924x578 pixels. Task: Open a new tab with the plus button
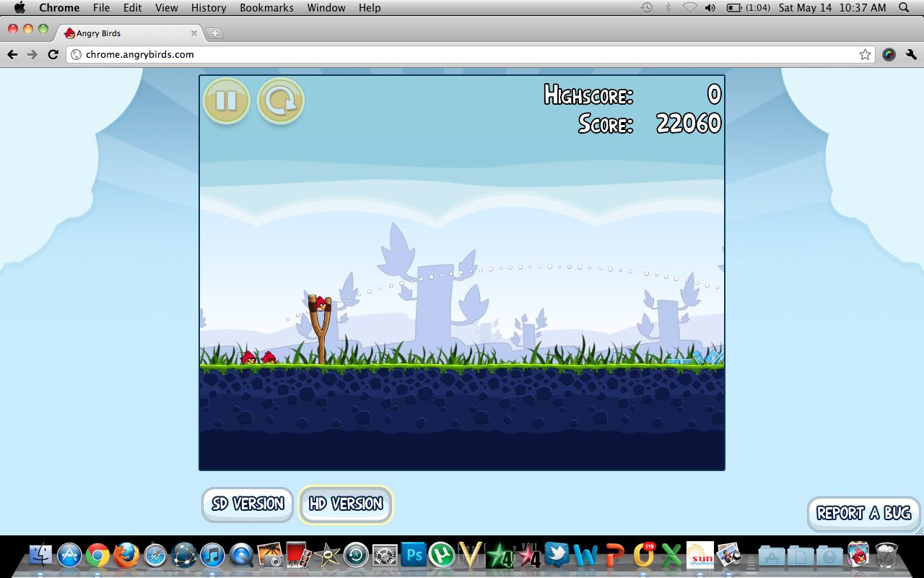pos(214,33)
